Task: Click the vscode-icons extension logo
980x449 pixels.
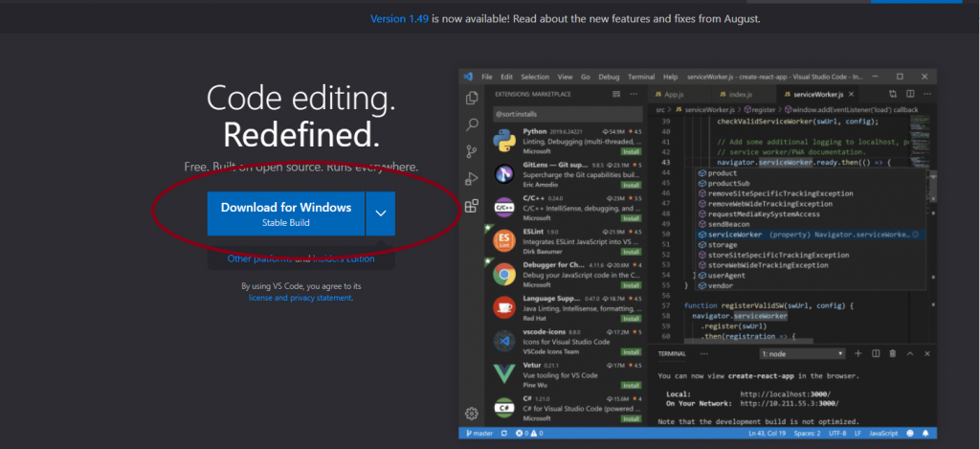Action: [x=503, y=341]
